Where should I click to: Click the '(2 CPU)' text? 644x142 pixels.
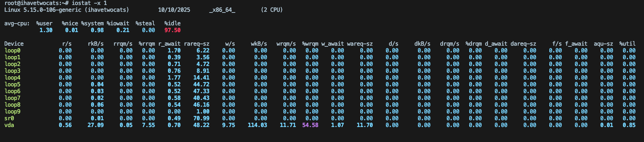[x=272, y=10]
